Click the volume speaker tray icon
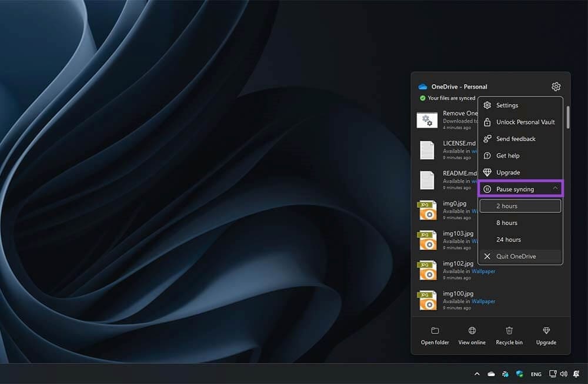Image resolution: width=588 pixels, height=384 pixels. coord(564,374)
